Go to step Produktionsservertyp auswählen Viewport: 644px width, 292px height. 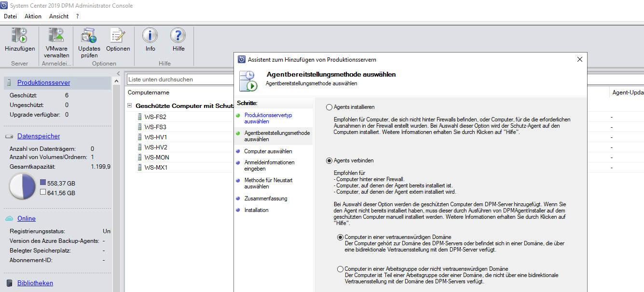(x=268, y=119)
